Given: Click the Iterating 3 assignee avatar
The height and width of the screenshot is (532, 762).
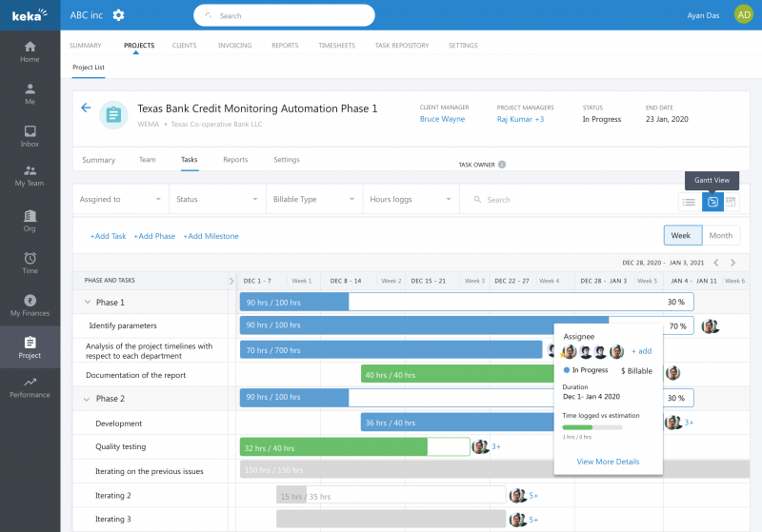Looking at the screenshot, I should pyautogui.click(x=517, y=520).
